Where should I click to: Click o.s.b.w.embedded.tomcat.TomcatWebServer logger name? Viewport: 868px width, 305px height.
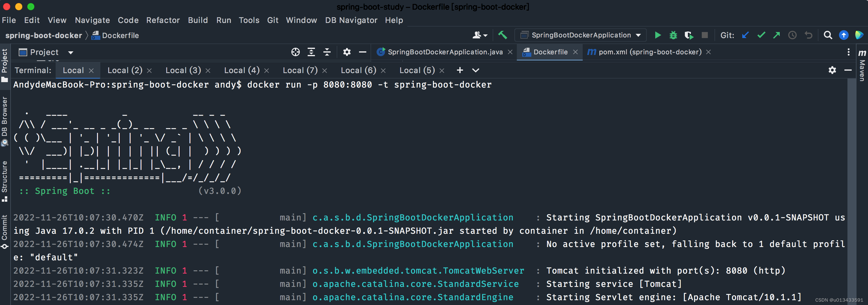(418, 271)
